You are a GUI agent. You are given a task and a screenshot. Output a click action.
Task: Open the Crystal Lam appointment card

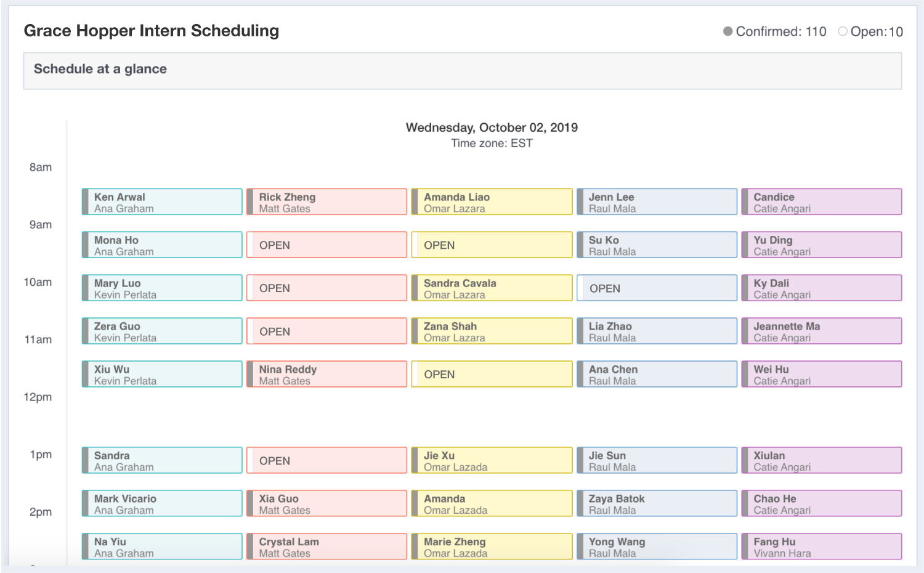[x=326, y=547]
